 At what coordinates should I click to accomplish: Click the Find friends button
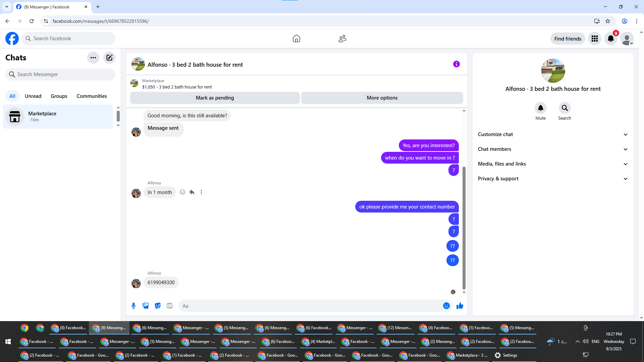click(x=568, y=39)
